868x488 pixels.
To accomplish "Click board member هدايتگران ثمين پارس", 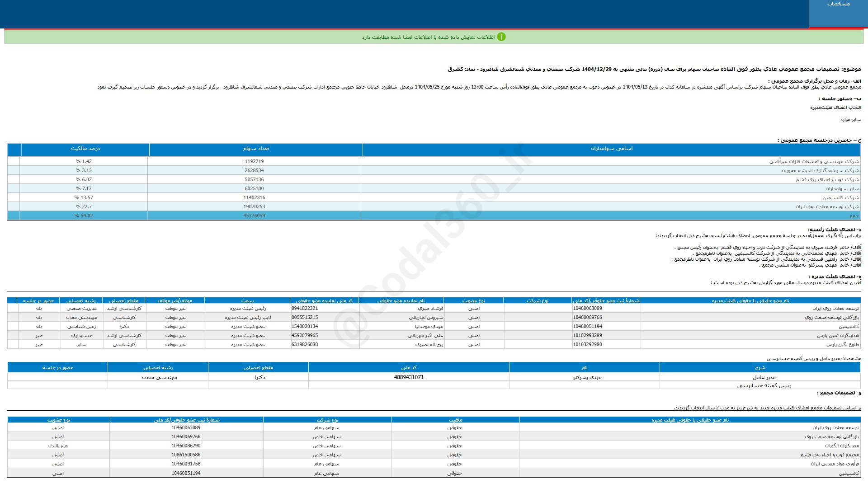I will point(838,335).
